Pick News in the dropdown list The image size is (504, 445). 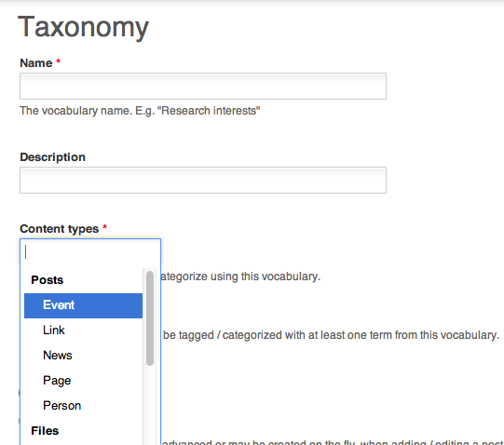83,356
